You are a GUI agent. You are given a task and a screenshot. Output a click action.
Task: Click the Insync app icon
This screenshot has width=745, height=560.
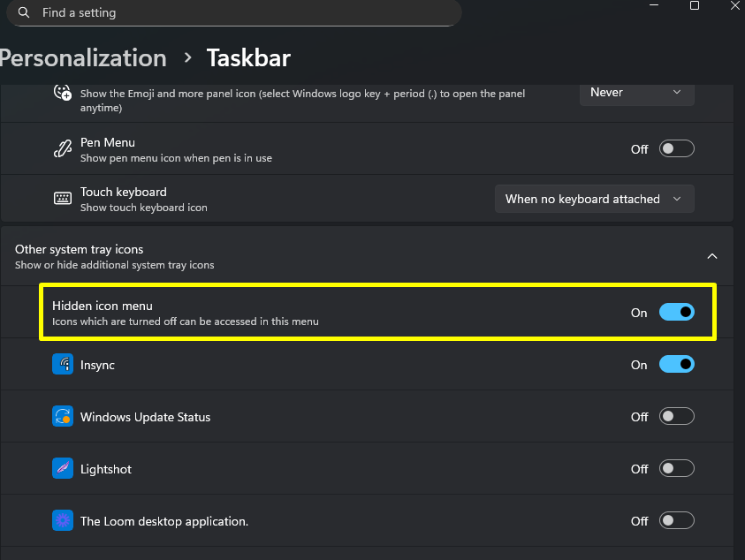click(62, 365)
